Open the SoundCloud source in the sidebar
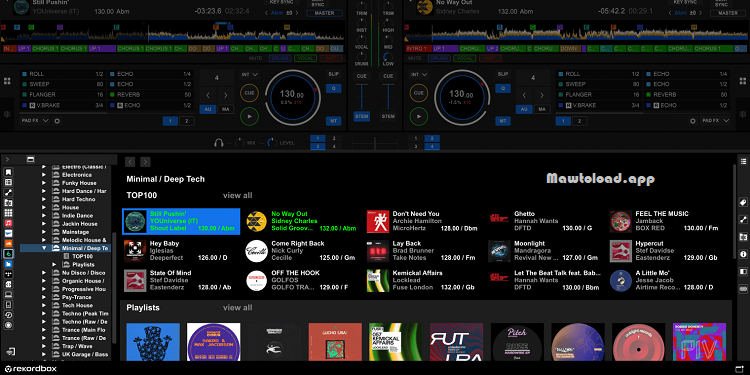The image size is (750, 375). pos(8,243)
